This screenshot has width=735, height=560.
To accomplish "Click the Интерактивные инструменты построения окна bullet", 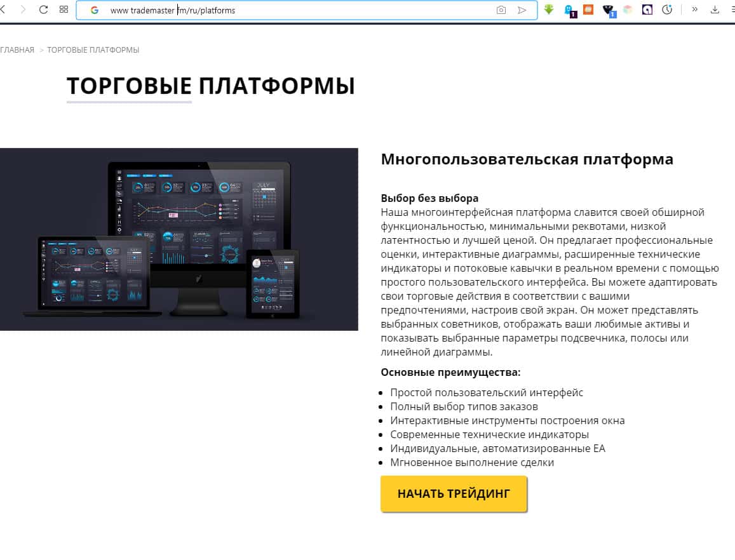I will (508, 421).
